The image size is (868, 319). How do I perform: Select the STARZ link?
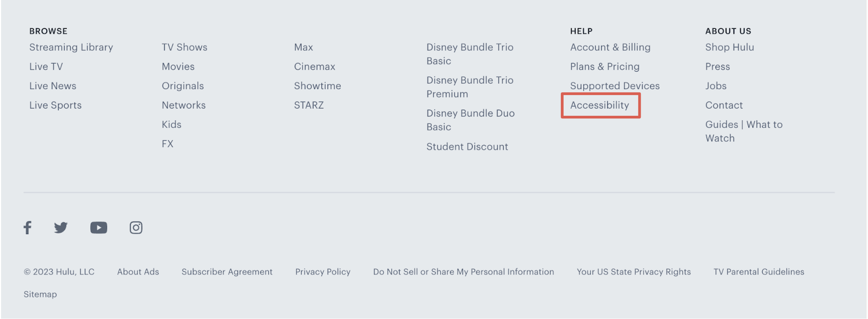point(309,105)
